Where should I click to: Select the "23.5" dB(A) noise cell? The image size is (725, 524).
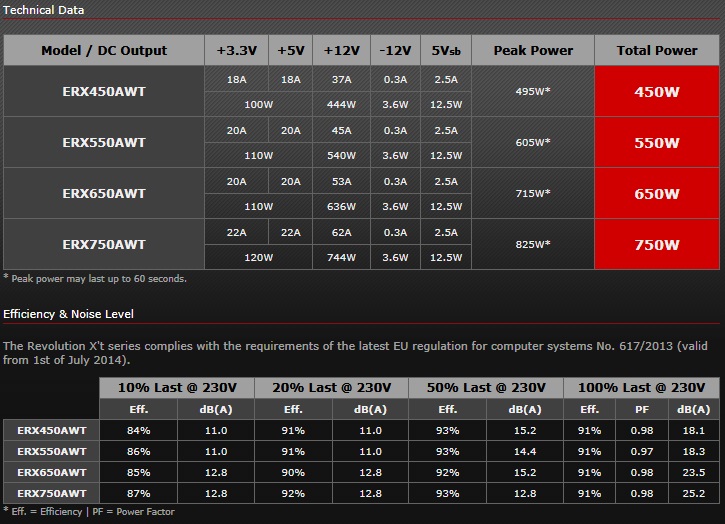[x=694, y=472]
